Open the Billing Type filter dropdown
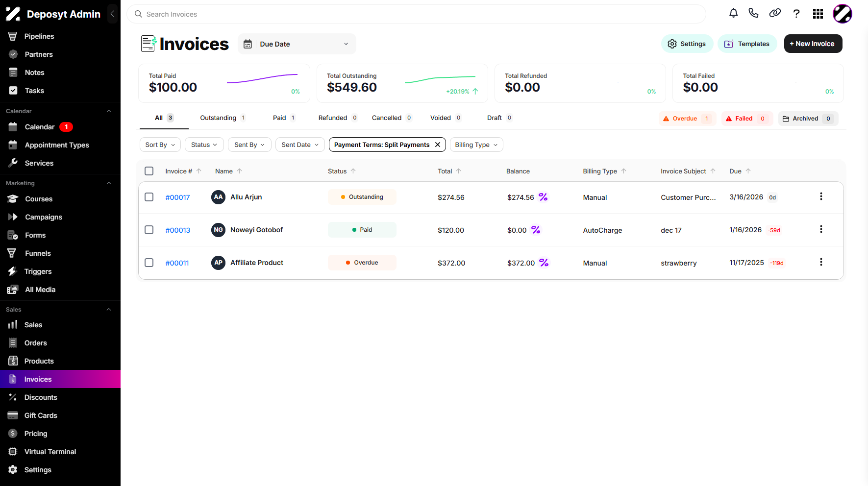Viewport: 868px width, 486px height. tap(476, 145)
